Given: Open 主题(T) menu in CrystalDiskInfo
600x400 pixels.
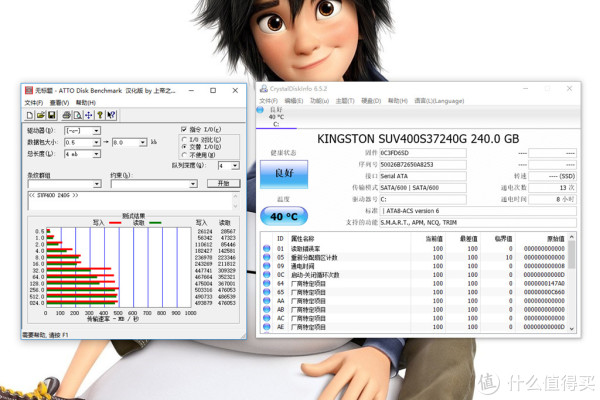Looking at the screenshot, I should [345, 101].
